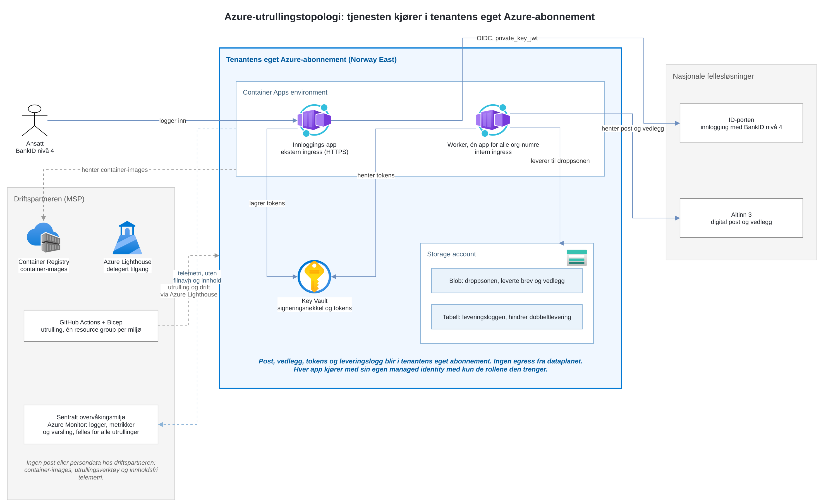The height and width of the screenshot is (504, 821).
Task: Click the italic 'Post, vedlegg, tokens og leveringslogg' note
Action: point(420,365)
